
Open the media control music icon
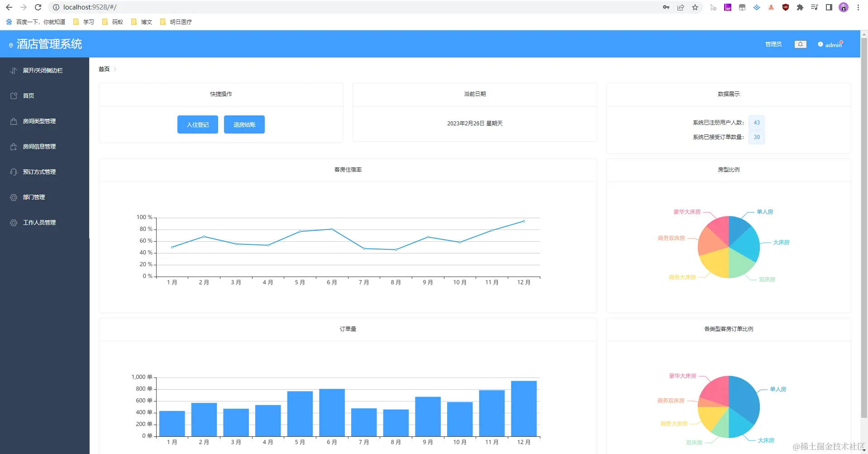point(815,7)
